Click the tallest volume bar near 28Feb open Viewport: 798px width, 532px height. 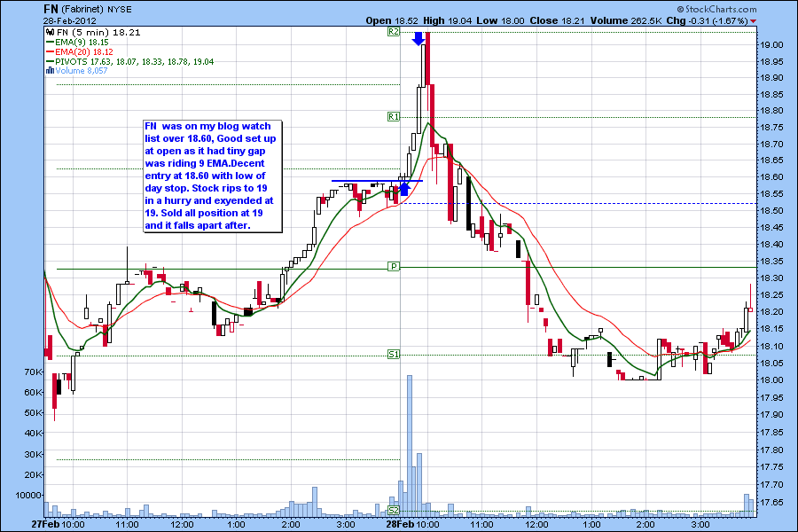coord(409,446)
